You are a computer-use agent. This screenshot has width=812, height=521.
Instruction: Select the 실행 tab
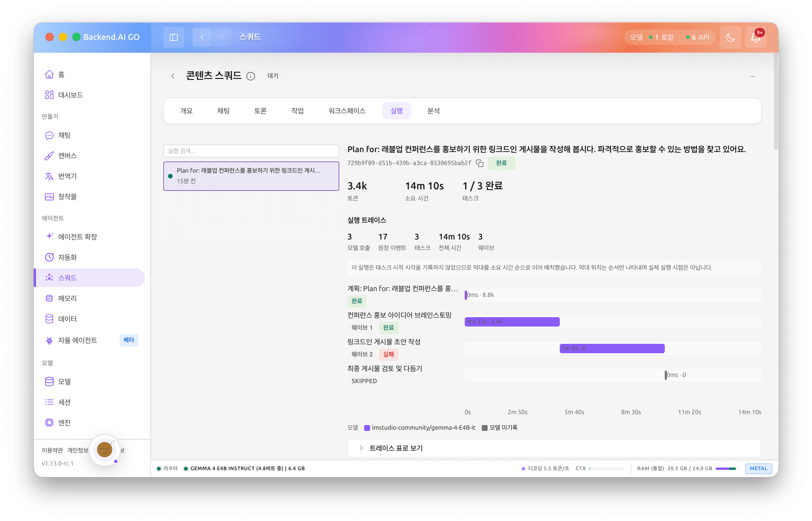click(397, 111)
